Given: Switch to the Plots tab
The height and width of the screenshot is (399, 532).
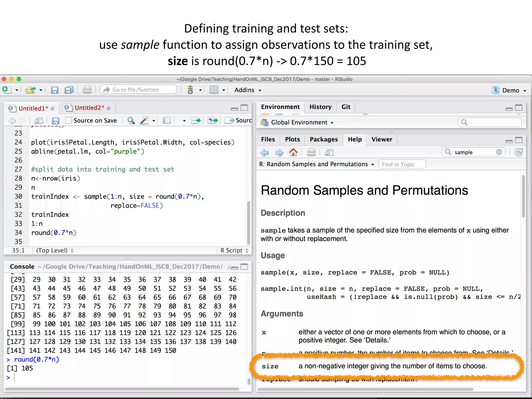Looking at the screenshot, I should 292,139.
